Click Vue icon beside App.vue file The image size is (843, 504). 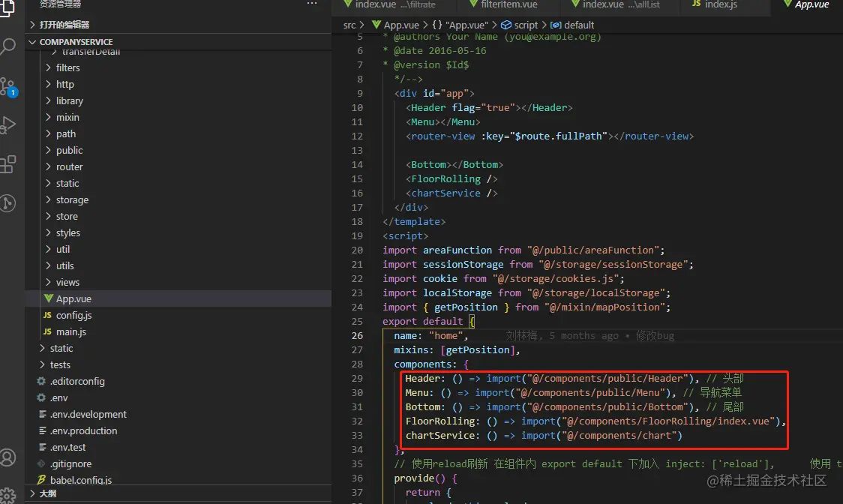click(49, 298)
